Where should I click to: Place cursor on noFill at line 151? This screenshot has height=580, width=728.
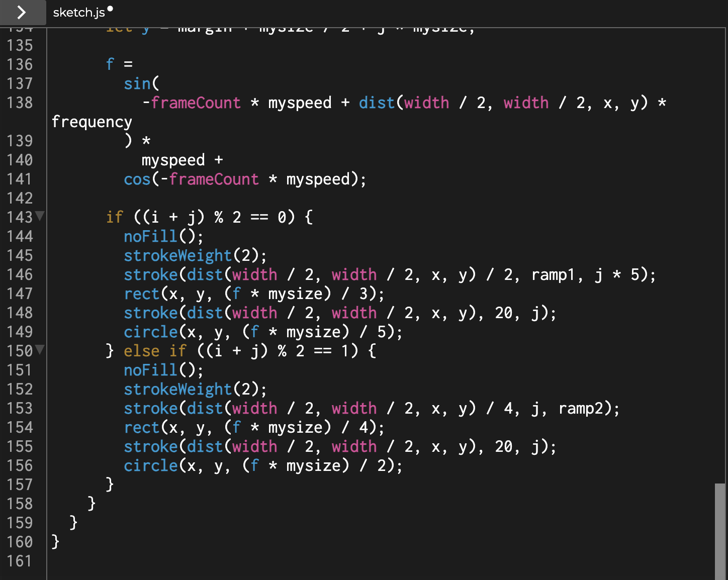tap(150, 370)
